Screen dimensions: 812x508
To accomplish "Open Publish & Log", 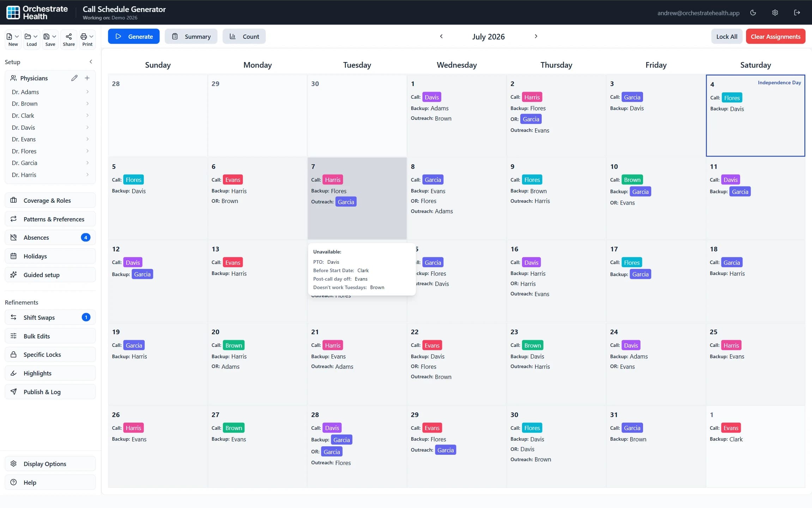I will (50, 392).
